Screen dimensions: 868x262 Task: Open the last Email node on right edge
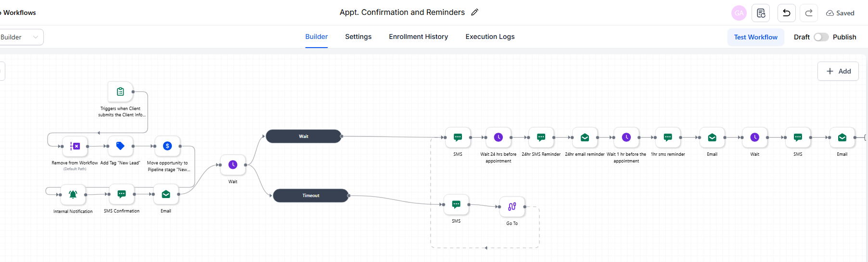(x=842, y=137)
